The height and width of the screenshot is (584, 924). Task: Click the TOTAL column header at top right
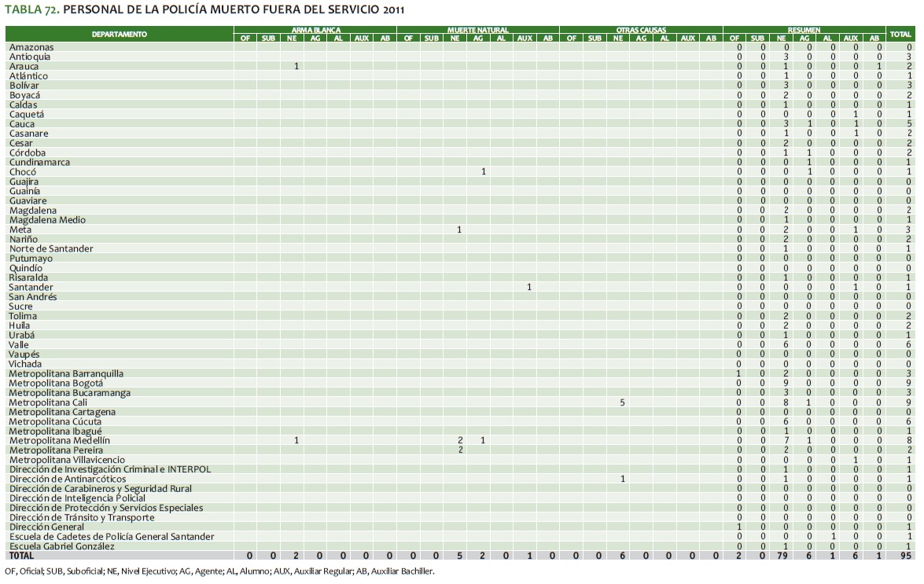pos(900,35)
